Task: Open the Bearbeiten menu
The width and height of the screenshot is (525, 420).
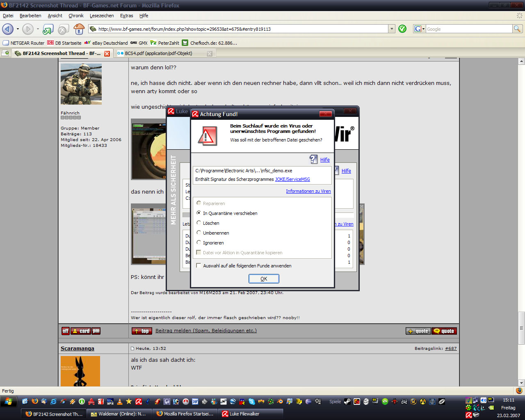Action: click(30, 16)
